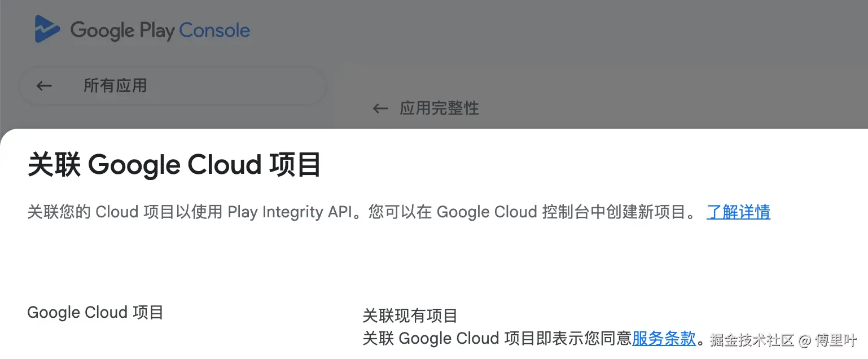Select the 所有应用 label
The image size is (868, 359).
pos(115,86)
